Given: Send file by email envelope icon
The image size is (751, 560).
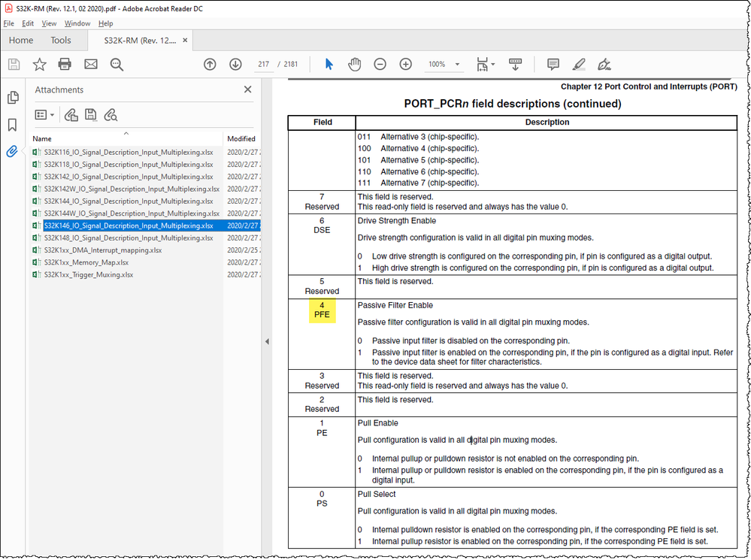Looking at the screenshot, I should point(90,64).
